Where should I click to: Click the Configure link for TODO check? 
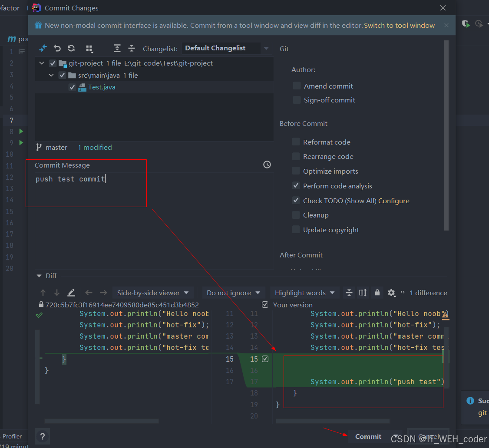point(393,201)
